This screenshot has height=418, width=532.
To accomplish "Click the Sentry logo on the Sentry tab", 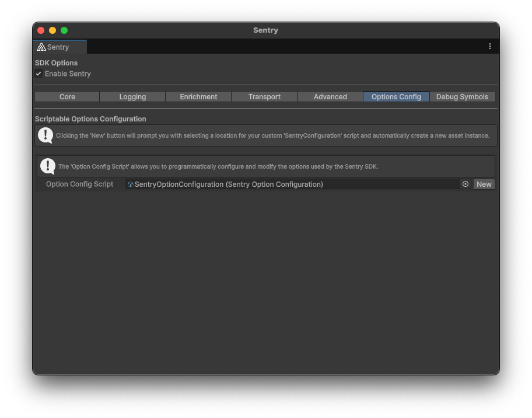I will click(41, 47).
